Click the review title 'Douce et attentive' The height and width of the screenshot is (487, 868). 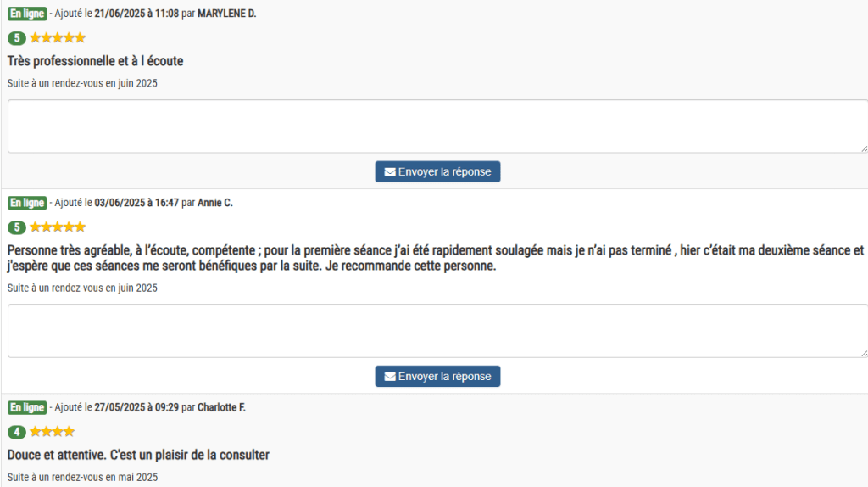138,456
